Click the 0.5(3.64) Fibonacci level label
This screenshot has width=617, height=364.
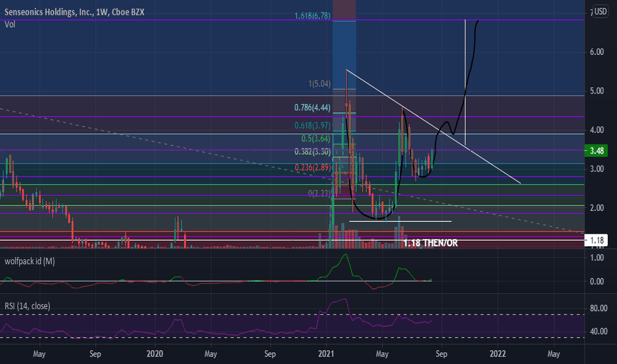(x=316, y=138)
